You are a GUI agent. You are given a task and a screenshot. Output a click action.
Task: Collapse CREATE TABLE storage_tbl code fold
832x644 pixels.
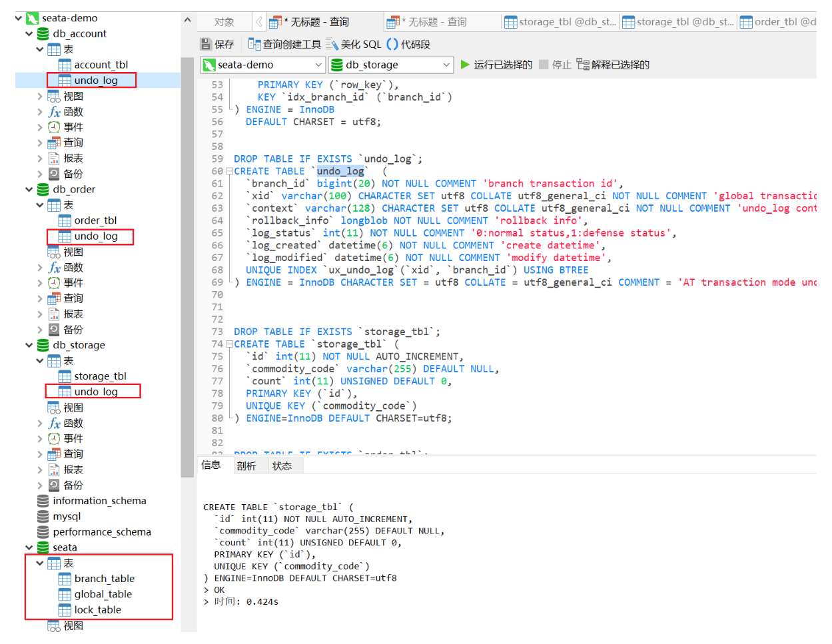click(x=229, y=344)
